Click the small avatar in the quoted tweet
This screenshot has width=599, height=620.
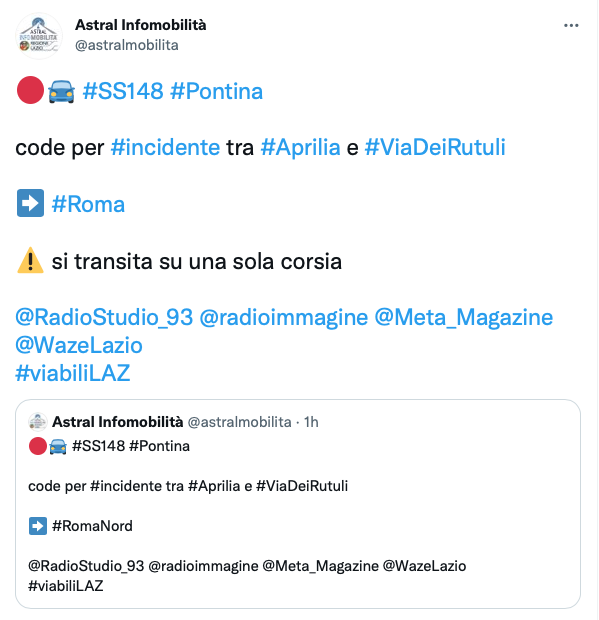click(x=38, y=422)
